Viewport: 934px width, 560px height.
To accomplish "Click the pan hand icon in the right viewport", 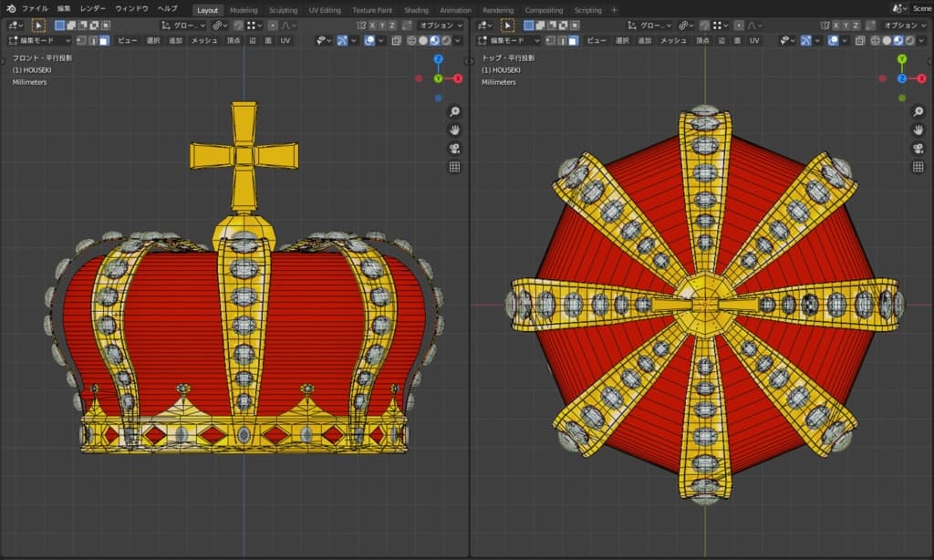I will (918, 130).
